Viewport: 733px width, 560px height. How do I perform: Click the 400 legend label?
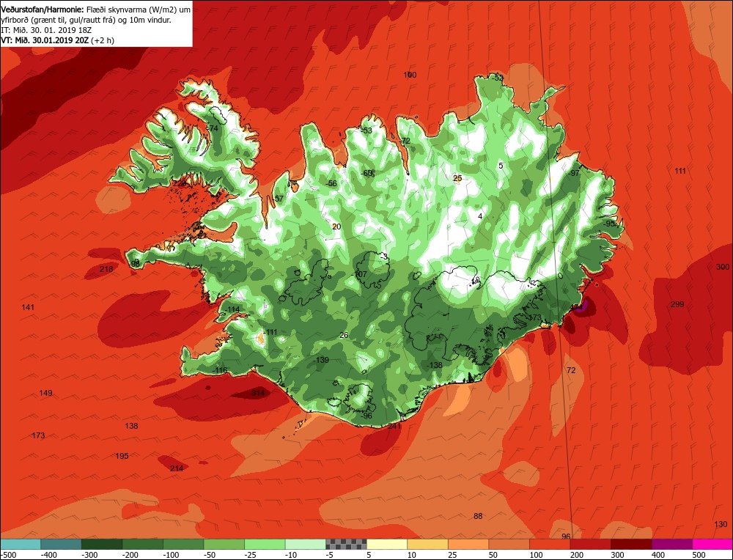(x=658, y=555)
